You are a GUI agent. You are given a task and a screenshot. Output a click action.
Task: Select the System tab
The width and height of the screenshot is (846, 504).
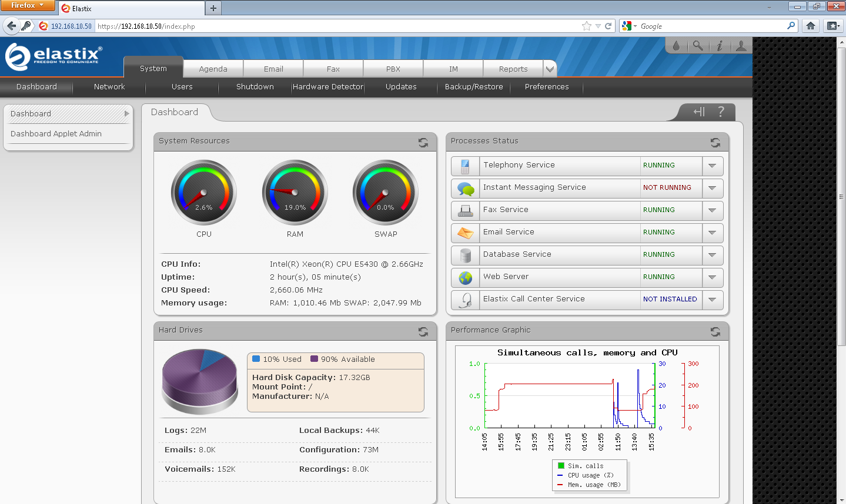[153, 68]
